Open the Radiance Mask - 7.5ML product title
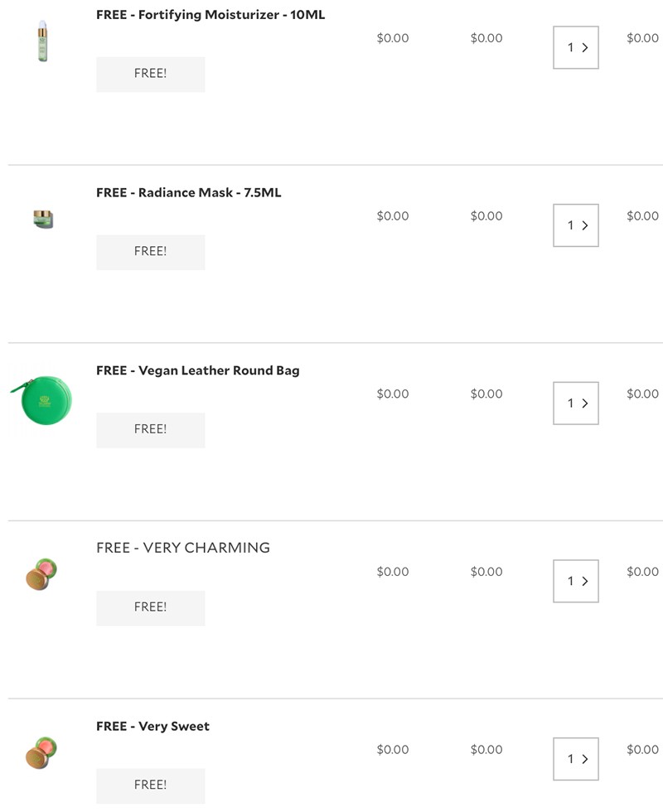The height and width of the screenshot is (812, 663). (x=188, y=192)
